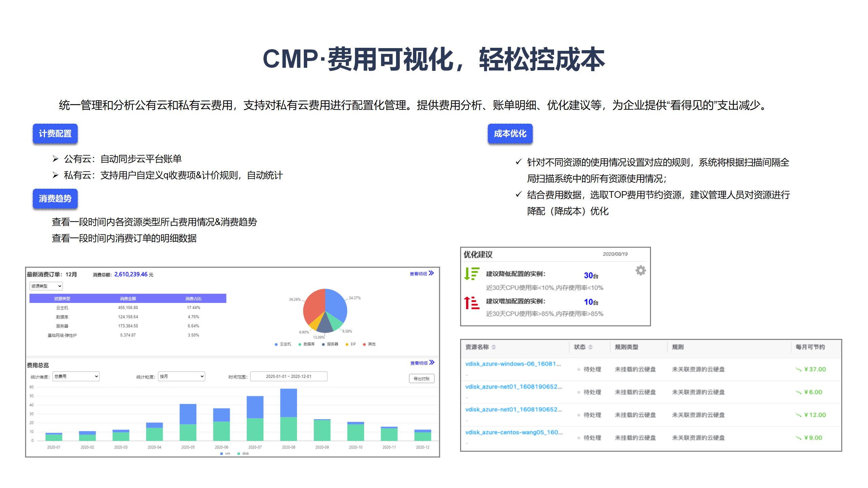This screenshot has height=488, width=868.
Task: Click double-chevron beside 费用总览 查看明细
Action: click(x=432, y=363)
